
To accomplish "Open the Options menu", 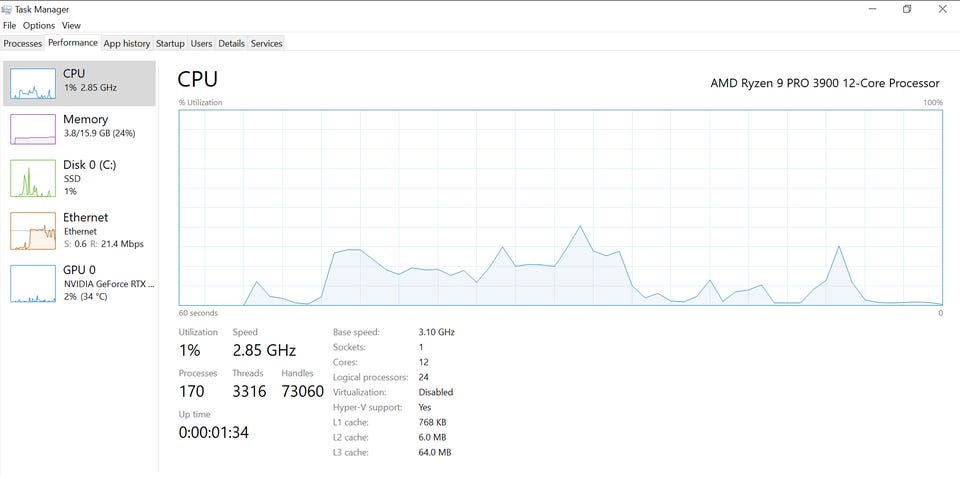I will [39, 26].
